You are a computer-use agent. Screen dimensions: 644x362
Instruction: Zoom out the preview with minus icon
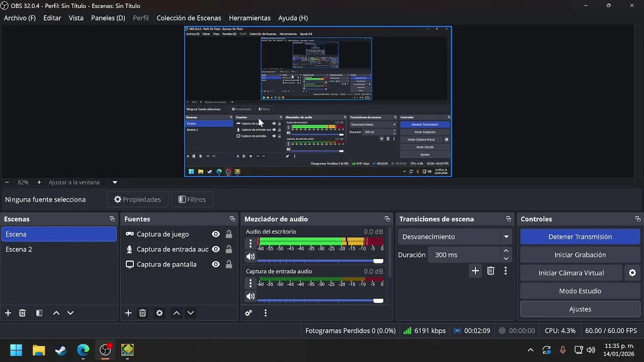pos(7,182)
